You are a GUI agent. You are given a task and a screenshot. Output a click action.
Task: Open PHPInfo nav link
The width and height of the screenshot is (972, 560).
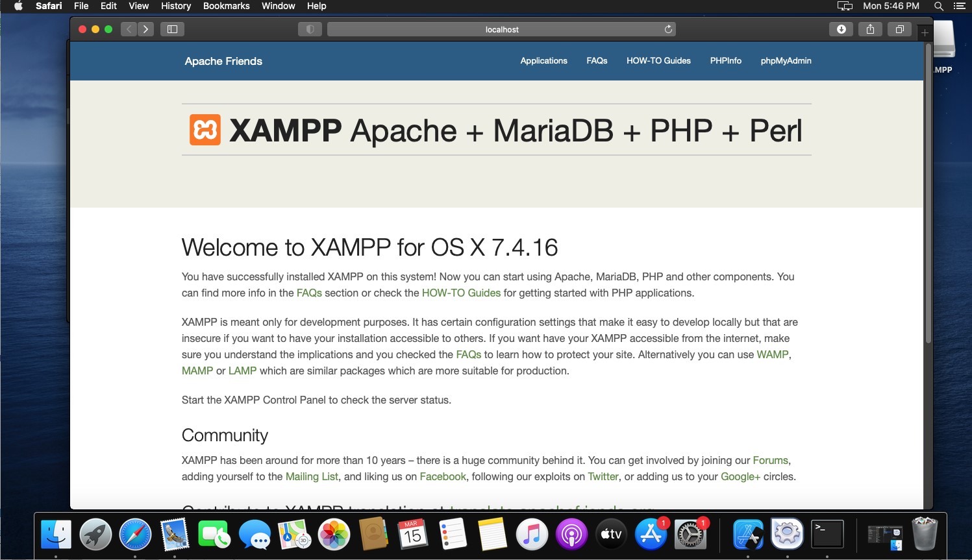(x=726, y=60)
